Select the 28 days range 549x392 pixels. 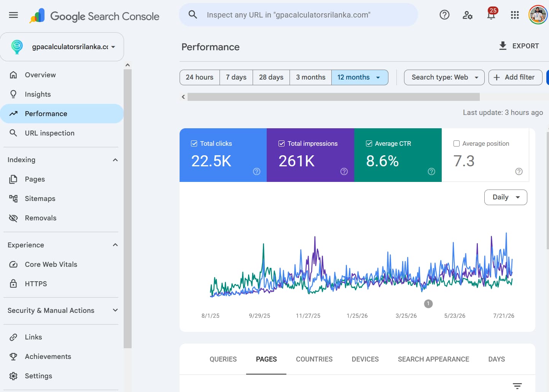click(271, 77)
